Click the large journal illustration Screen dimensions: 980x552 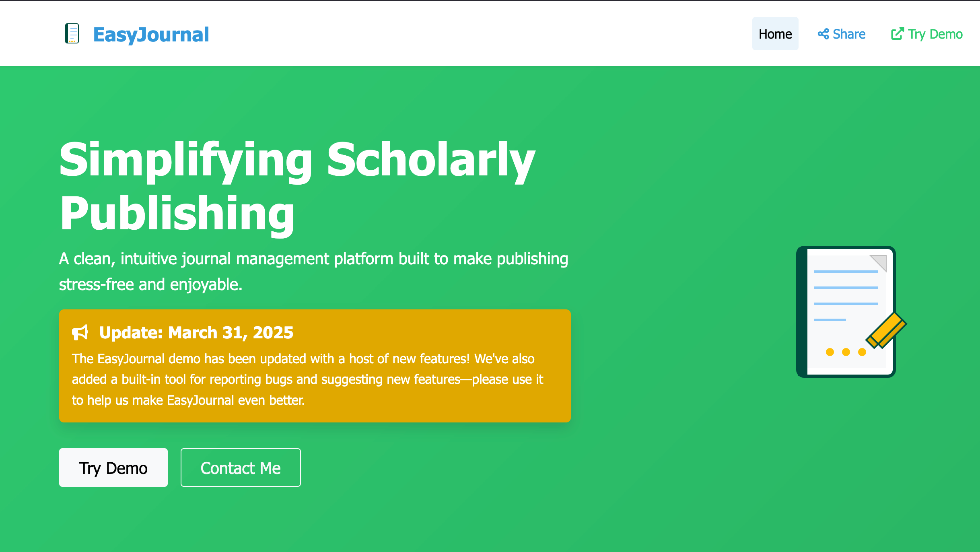click(x=851, y=312)
